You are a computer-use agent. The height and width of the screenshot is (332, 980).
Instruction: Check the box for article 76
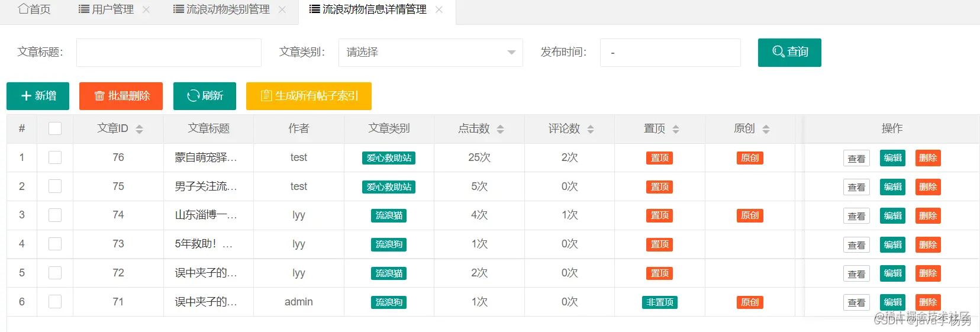[x=55, y=157]
